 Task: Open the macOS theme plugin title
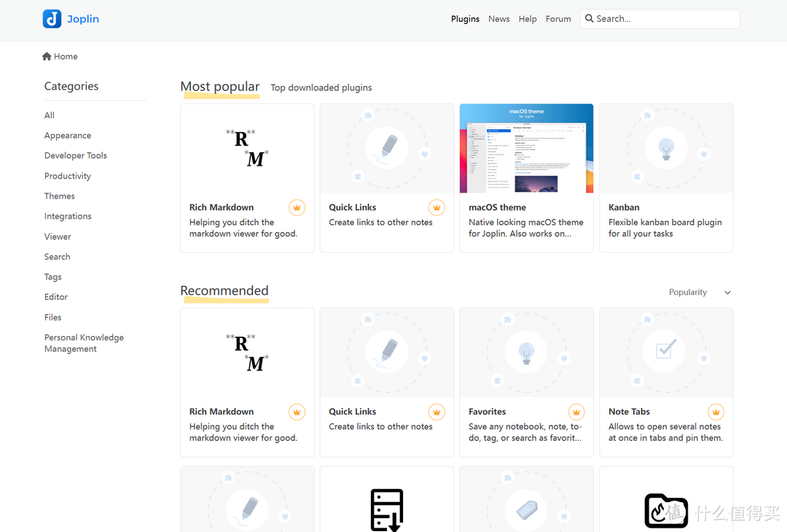498,207
